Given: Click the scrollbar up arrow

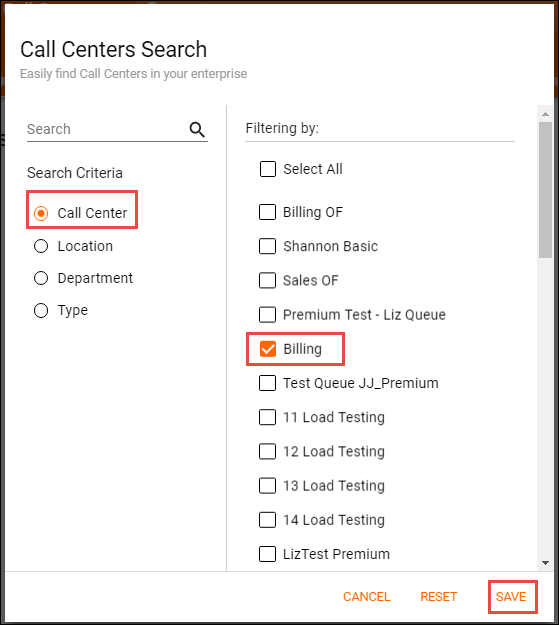Looking at the screenshot, I should (x=545, y=114).
